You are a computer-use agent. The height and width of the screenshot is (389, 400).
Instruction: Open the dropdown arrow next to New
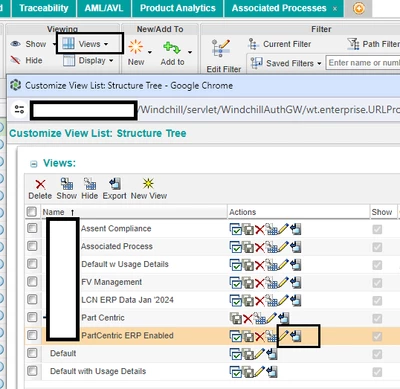click(x=150, y=52)
